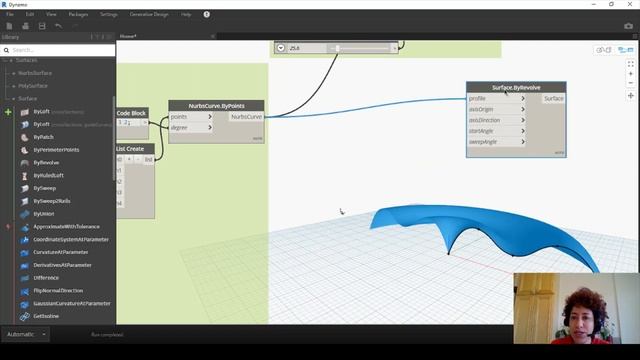This screenshot has height=360, width=640.
Task: Select DerivativesAtParameter in the library
Action: pos(62,265)
